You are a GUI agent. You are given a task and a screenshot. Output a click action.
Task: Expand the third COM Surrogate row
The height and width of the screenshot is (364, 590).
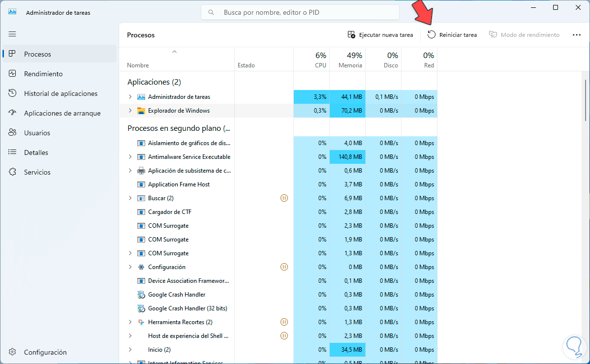(130, 253)
